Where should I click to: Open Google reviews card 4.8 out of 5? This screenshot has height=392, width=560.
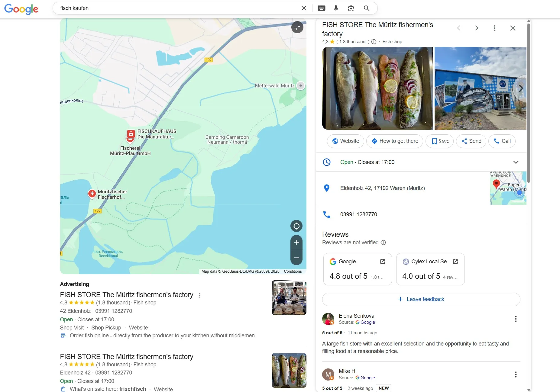pyautogui.click(x=358, y=269)
